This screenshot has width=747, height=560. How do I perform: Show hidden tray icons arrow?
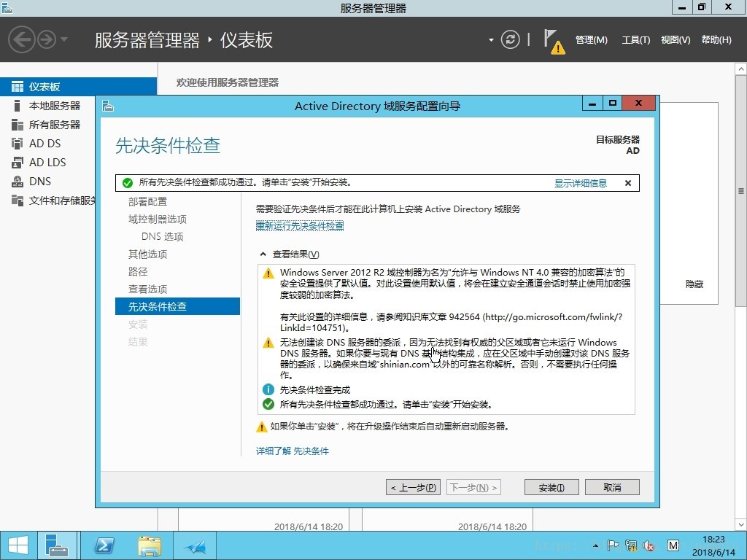click(595, 545)
